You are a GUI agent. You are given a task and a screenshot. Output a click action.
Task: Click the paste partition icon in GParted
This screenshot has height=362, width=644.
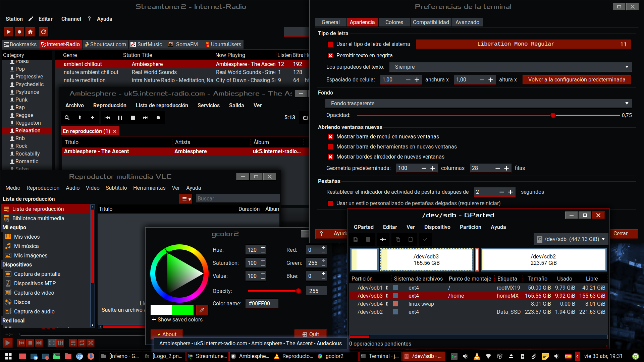tap(410, 239)
